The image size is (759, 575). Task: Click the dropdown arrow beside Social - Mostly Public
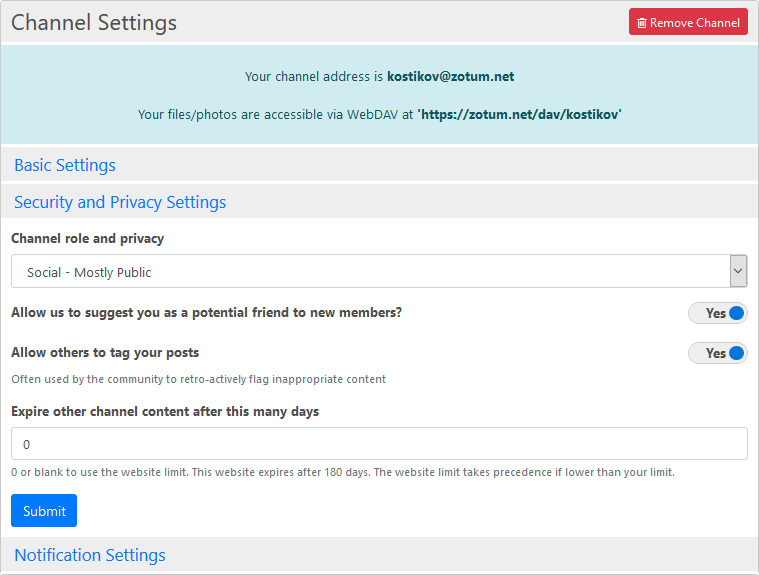point(738,271)
